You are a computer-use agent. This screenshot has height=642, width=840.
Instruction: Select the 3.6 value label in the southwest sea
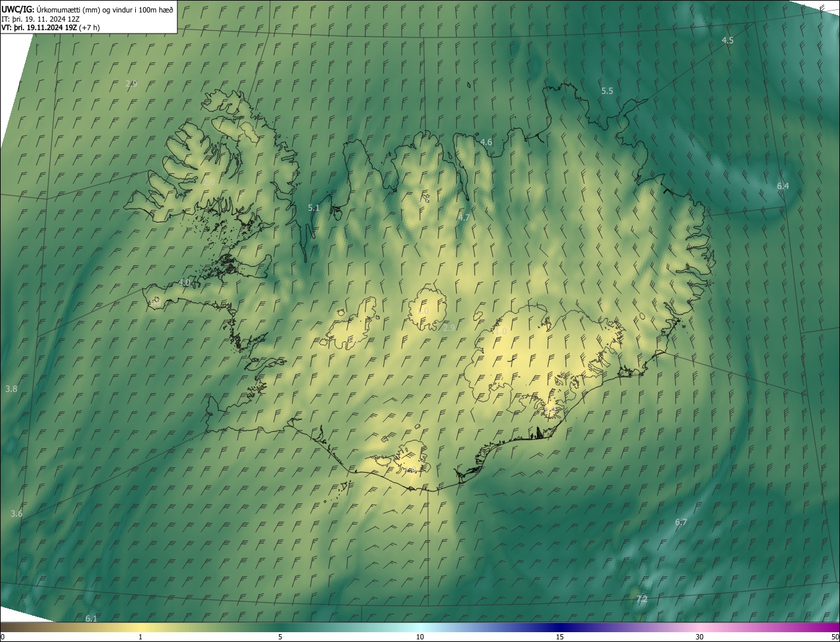coord(16,514)
